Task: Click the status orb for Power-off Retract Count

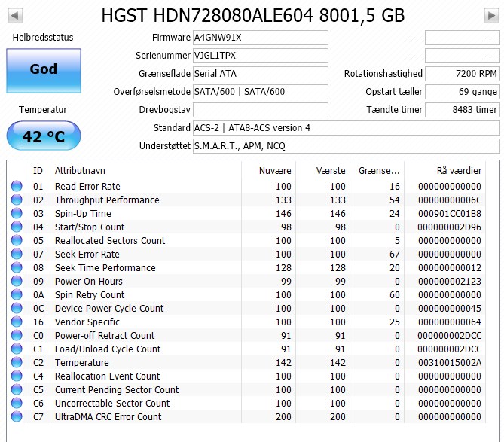Action: tap(17, 335)
